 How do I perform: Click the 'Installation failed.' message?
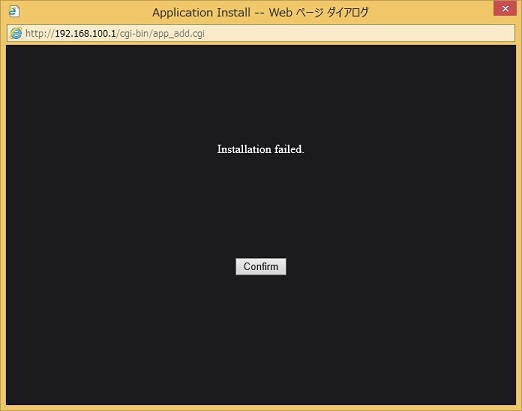coord(261,149)
